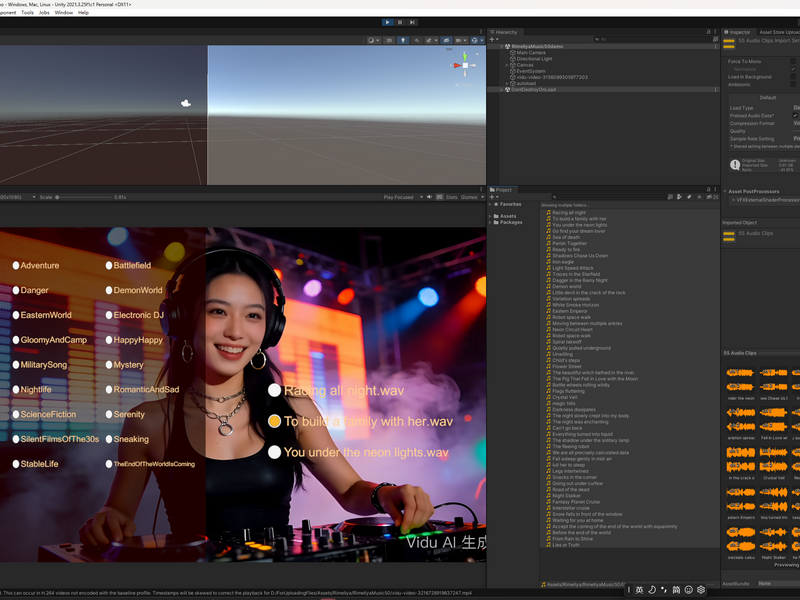Toggle Load In Background checkbox
The height and width of the screenshot is (600, 800).
point(793,77)
